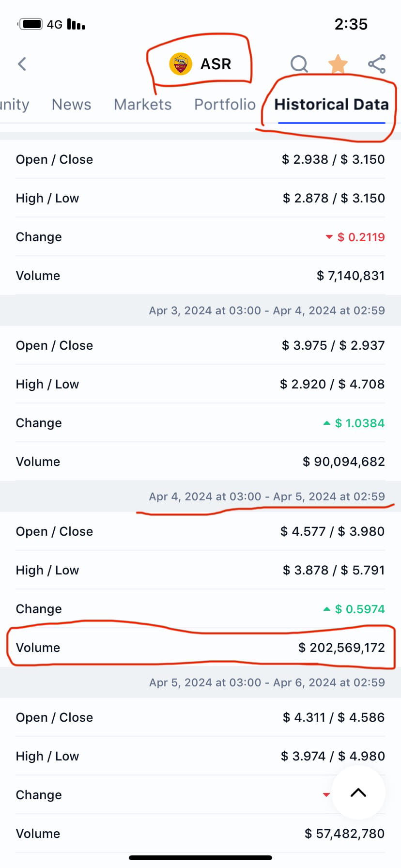Viewport: 401px width, 868px height.
Task: Go to the Portfolio tab
Action: [x=225, y=105]
